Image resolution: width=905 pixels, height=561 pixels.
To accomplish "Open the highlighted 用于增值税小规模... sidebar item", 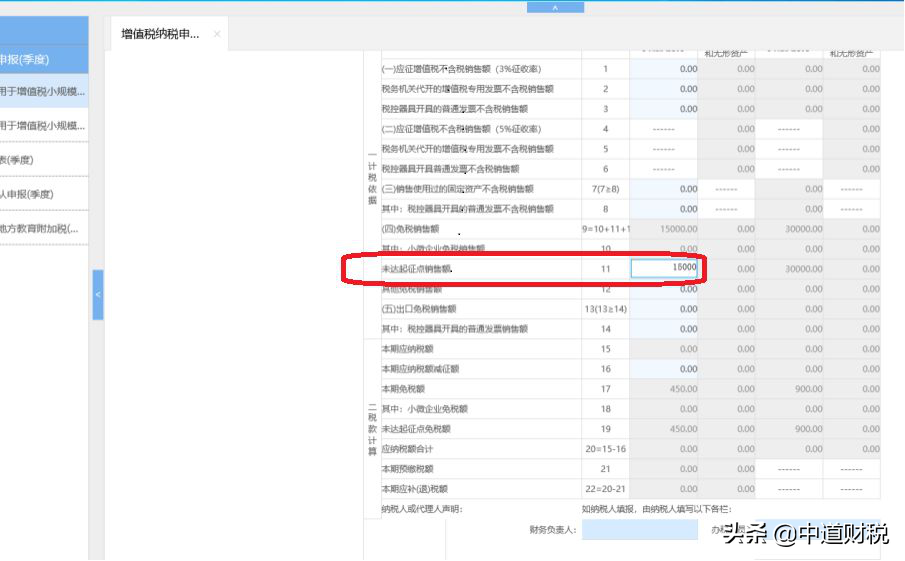I will pyautogui.click(x=44, y=91).
